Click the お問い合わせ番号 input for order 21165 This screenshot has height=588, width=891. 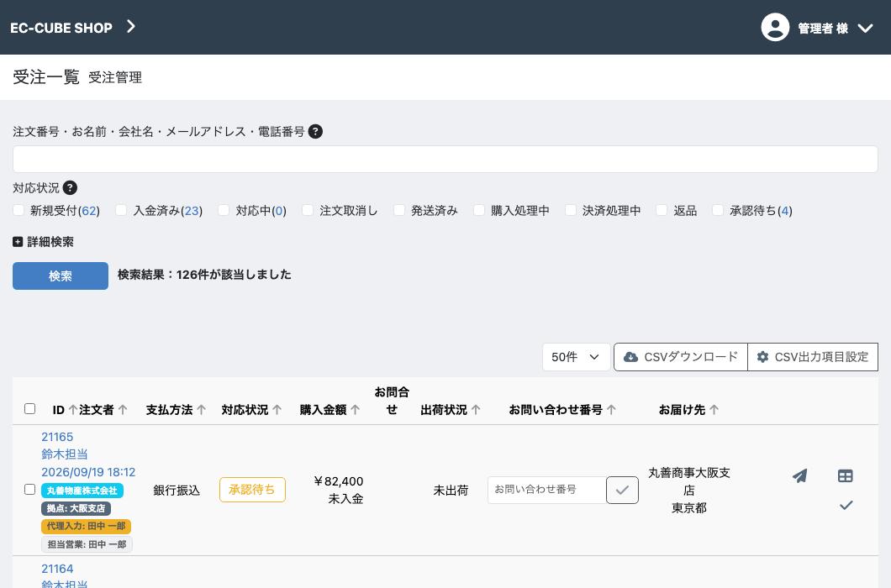coord(546,490)
